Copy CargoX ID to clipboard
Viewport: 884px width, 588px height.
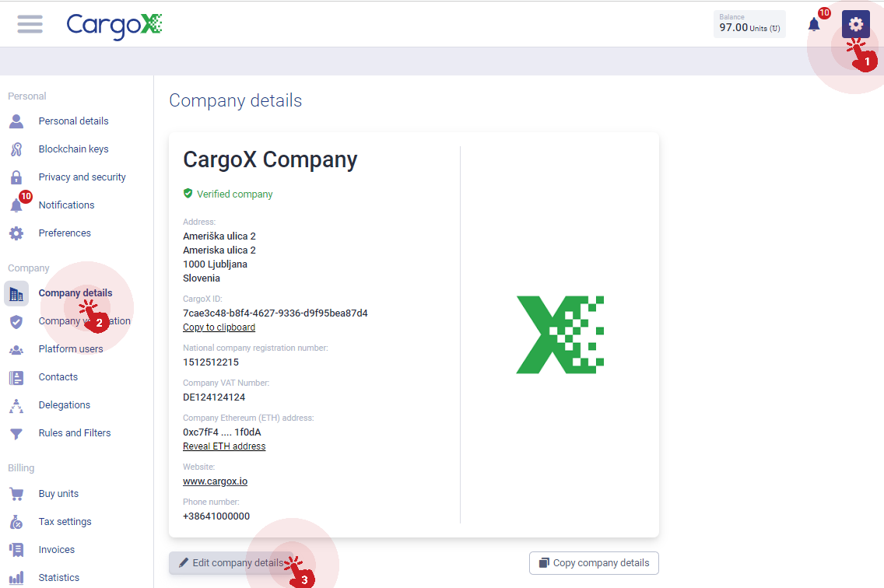tap(219, 327)
